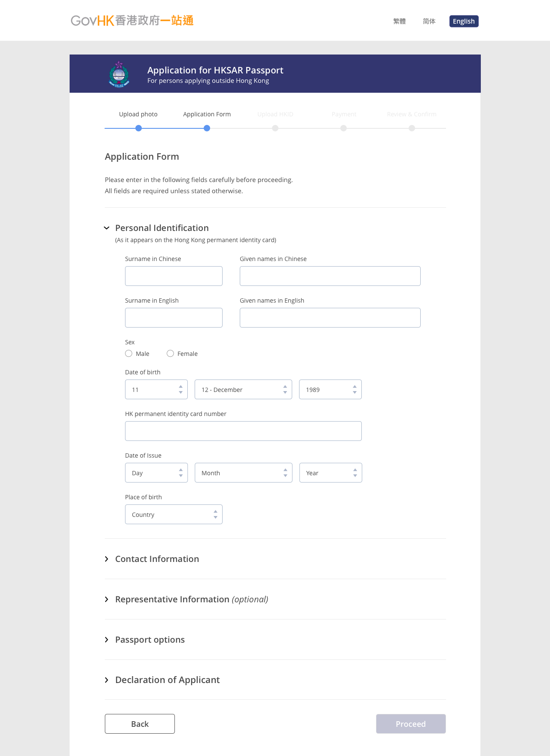This screenshot has width=550, height=756.
Task: Select the Male radio button
Action: click(x=129, y=353)
